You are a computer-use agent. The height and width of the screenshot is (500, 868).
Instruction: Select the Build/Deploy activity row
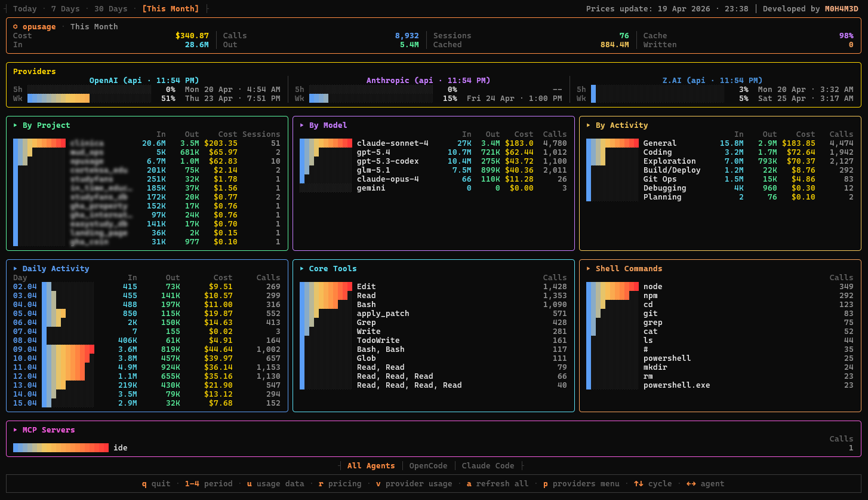tap(719, 170)
